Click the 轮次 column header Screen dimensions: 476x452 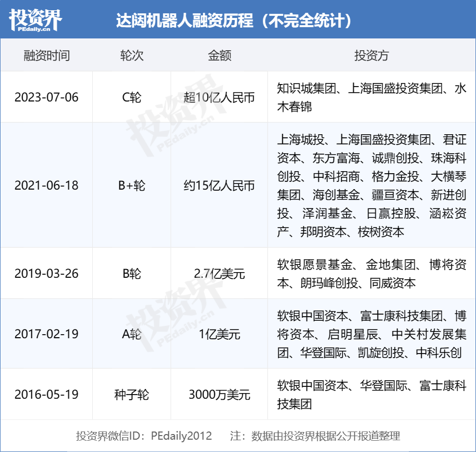point(132,55)
